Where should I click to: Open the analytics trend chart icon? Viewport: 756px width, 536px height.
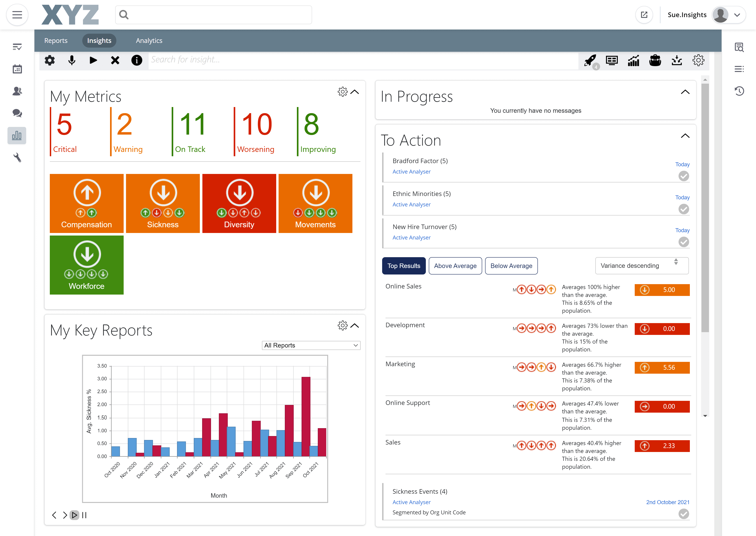point(634,60)
